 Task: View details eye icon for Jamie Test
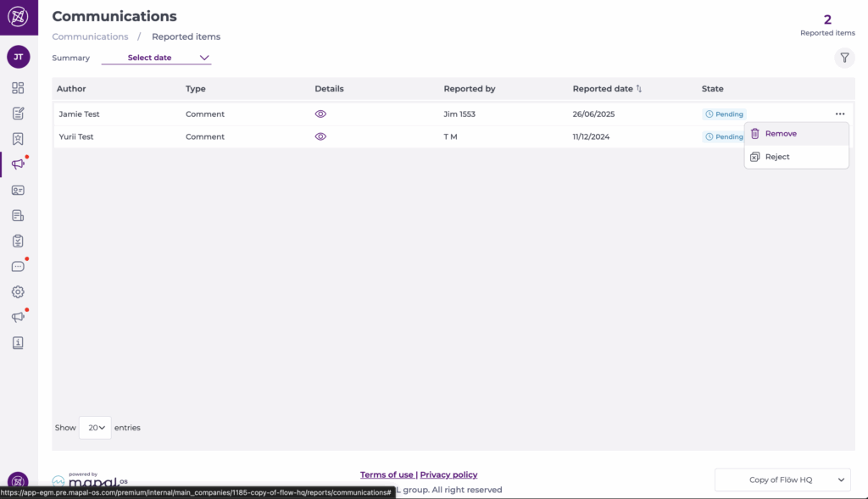tap(320, 114)
